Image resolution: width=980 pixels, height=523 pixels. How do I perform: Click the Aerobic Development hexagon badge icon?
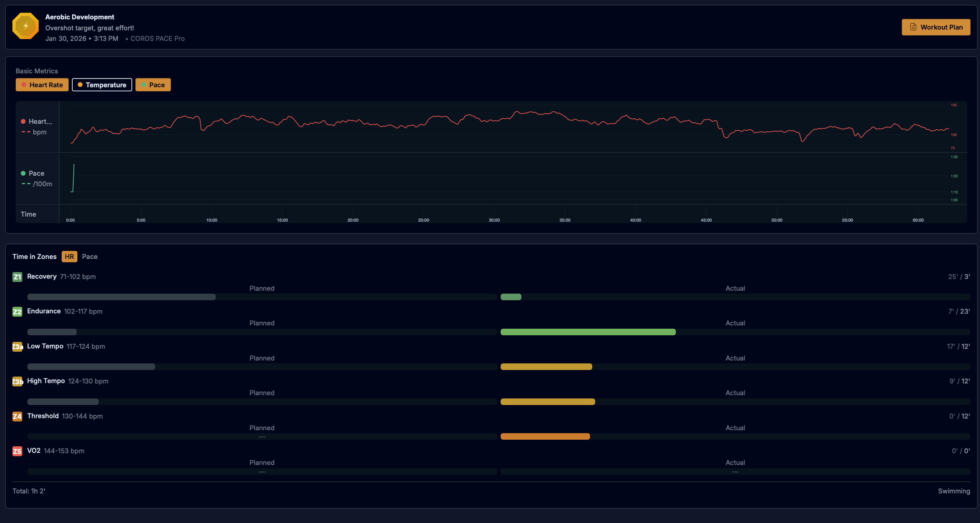(26, 26)
